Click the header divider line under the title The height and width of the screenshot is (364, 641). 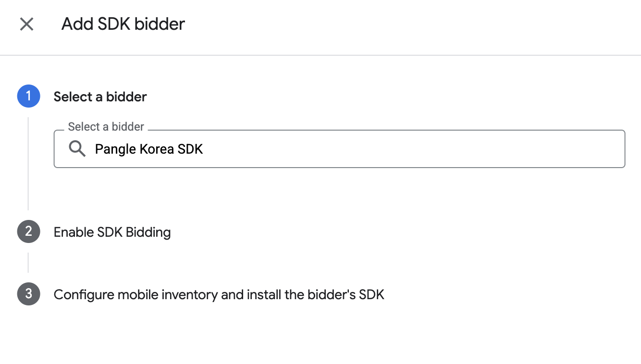[320, 55]
